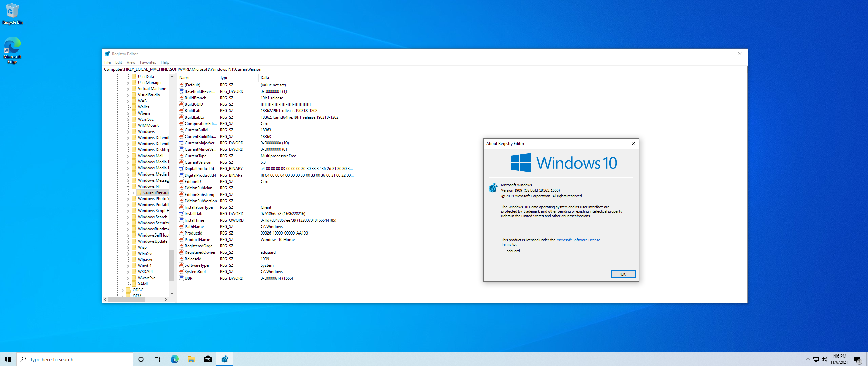
Task: Select the WlanSvc tree item
Action: 145,253
